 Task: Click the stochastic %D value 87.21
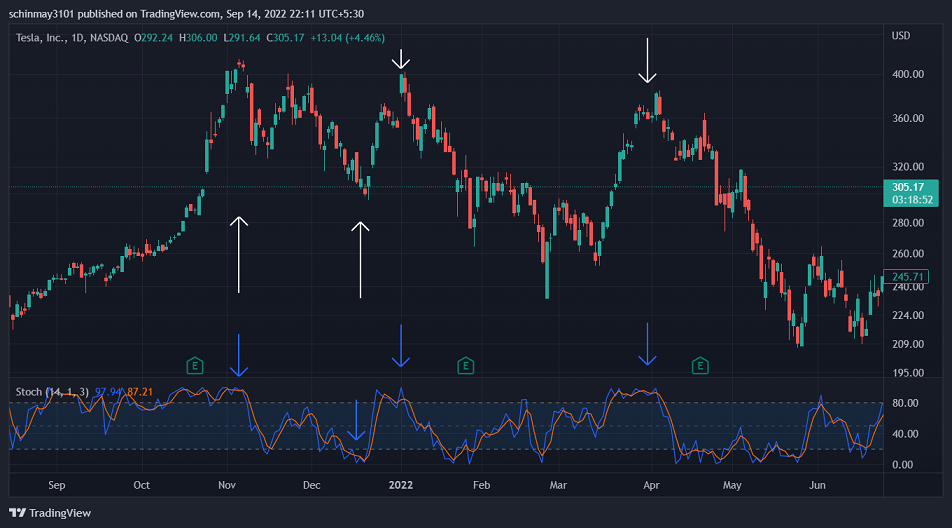(x=140, y=392)
